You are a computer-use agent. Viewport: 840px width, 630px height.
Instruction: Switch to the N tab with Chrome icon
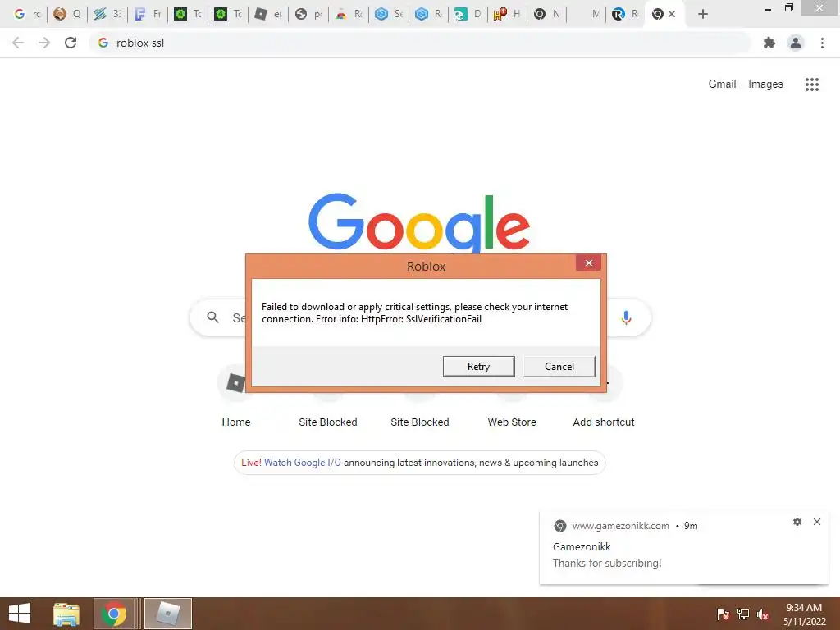(x=547, y=14)
